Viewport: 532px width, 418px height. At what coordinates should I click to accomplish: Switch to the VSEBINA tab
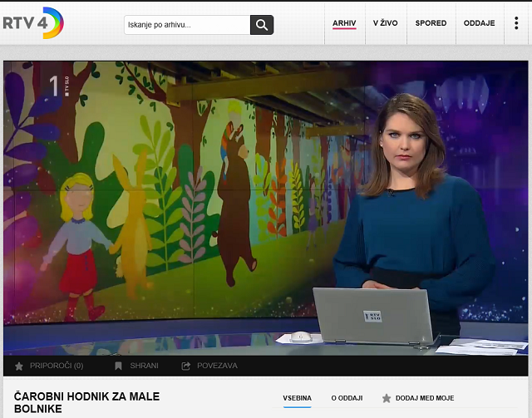(297, 398)
